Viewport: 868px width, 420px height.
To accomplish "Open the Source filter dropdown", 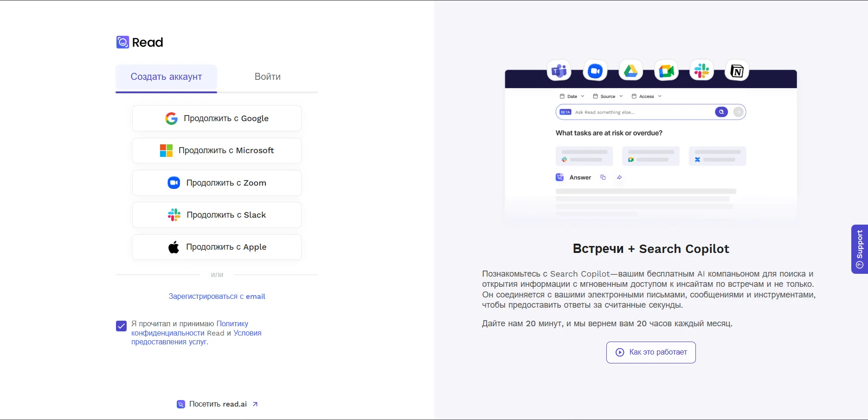I will click(x=608, y=97).
